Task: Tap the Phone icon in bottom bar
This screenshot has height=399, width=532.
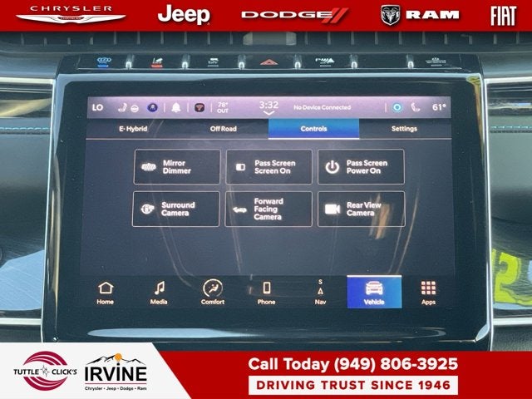Action: click(x=266, y=292)
